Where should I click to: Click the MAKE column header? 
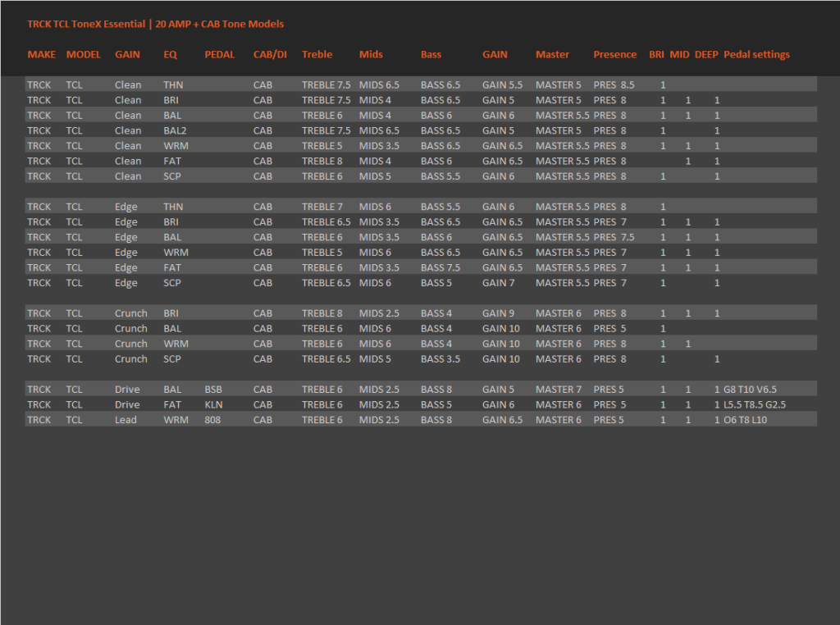tap(42, 55)
